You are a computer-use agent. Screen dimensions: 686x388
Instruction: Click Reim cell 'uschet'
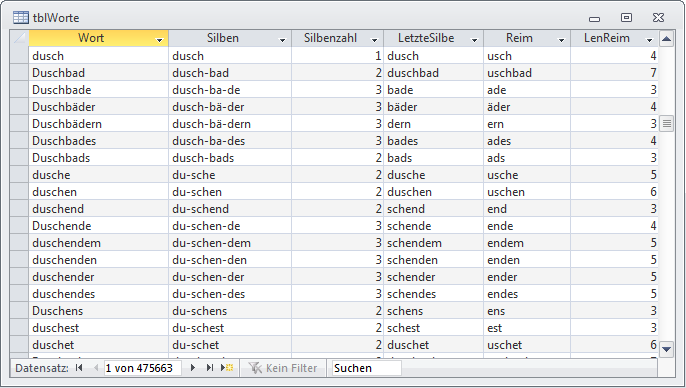click(x=527, y=345)
